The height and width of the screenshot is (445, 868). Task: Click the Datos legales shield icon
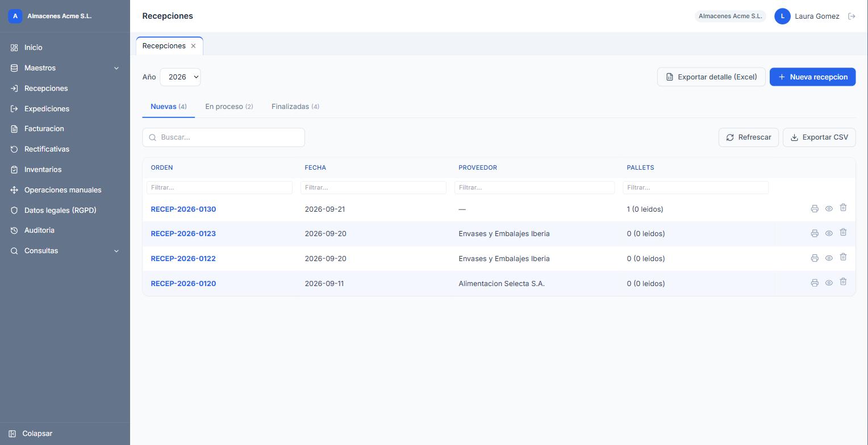pyautogui.click(x=14, y=211)
